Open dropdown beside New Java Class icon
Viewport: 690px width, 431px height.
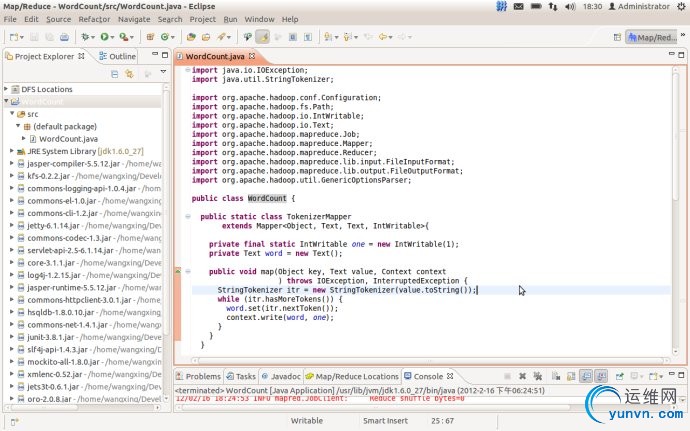(172, 37)
